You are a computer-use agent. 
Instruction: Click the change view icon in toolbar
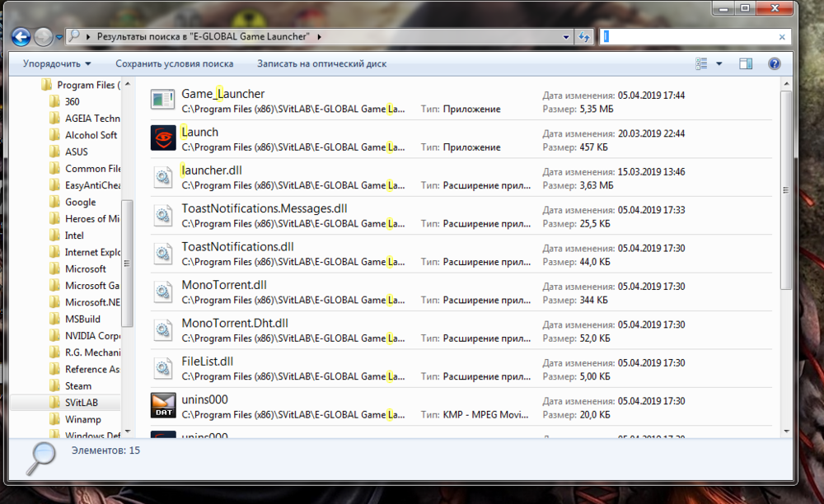point(702,63)
